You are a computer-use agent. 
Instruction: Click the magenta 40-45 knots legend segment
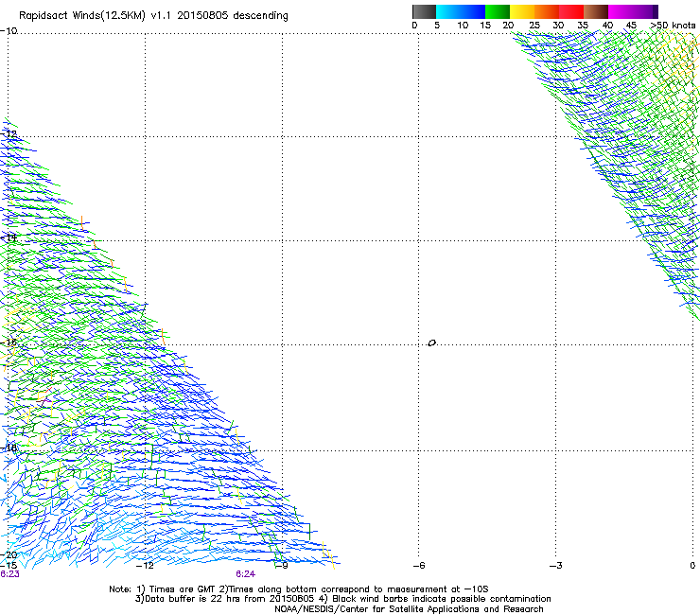coord(621,11)
